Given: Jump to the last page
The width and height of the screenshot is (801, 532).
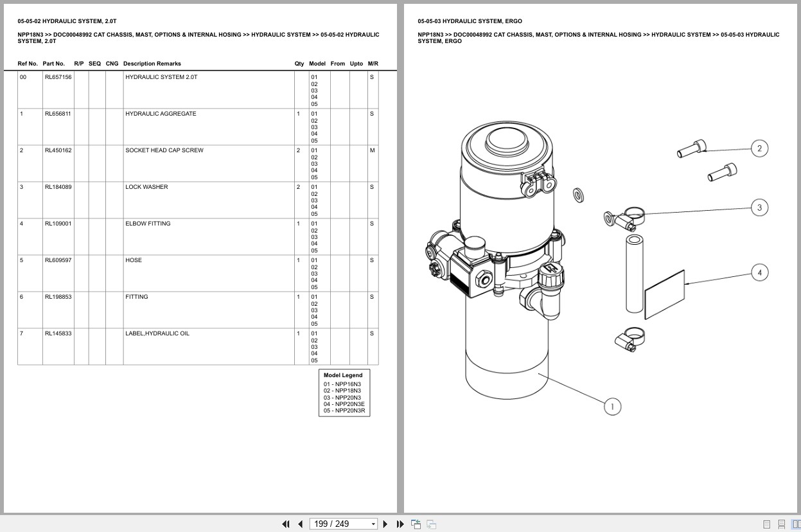Looking at the screenshot, I should point(400,524).
